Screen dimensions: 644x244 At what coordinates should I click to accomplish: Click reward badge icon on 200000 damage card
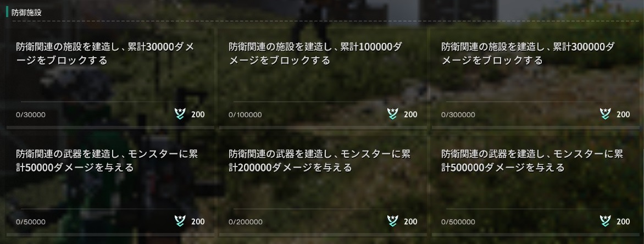pos(393,221)
